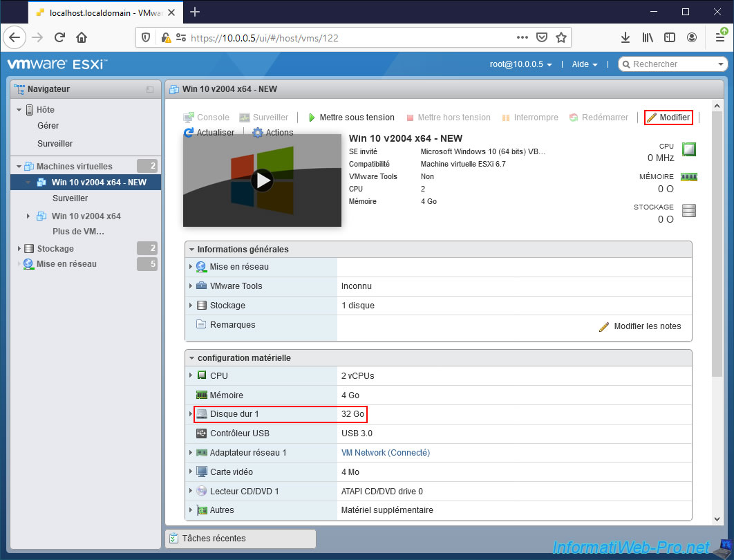The image size is (734, 560).
Task: Open page actions three-dots menu
Action: (523, 37)
